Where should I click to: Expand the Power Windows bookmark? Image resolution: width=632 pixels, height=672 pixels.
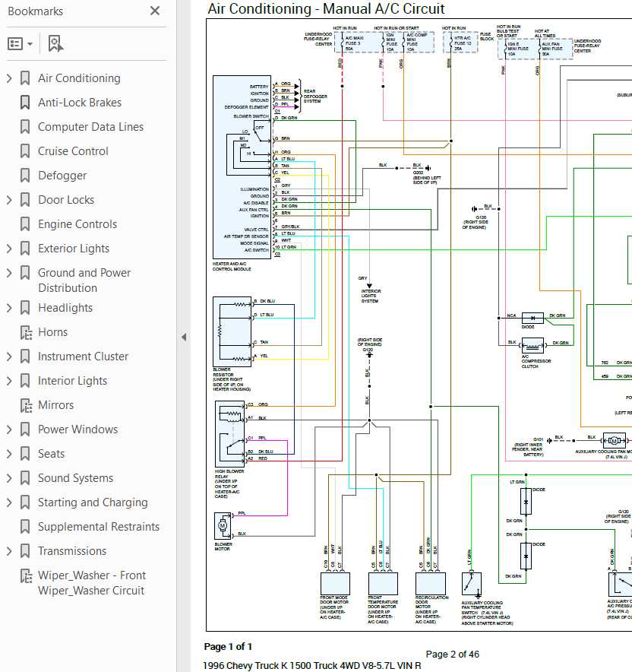click(9, 430)
